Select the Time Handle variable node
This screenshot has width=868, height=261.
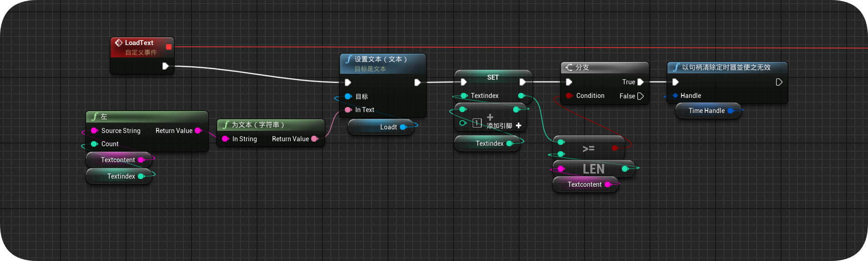pyautogui.click(x=708, y=111)
